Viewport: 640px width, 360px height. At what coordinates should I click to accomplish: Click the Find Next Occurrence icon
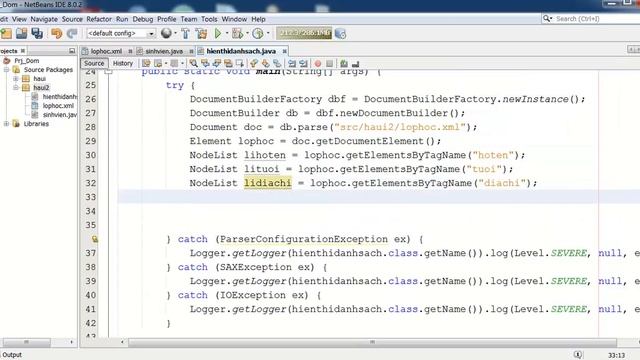(217, 63)
